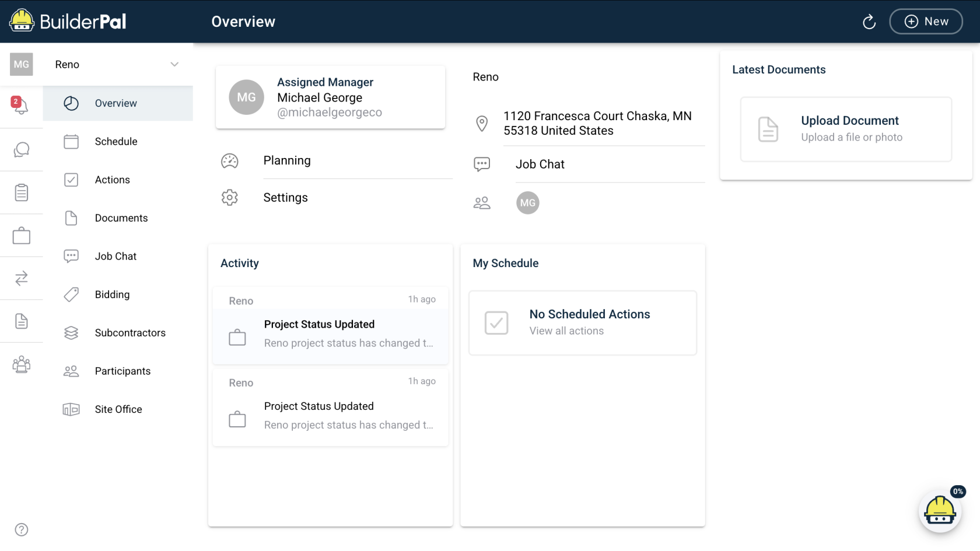Select Bidding from the sidebar
Viewport: 980px width, 551px height.
point(112,294)
